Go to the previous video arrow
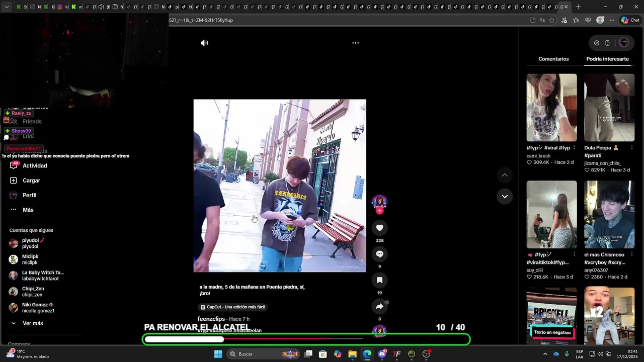 505,175
